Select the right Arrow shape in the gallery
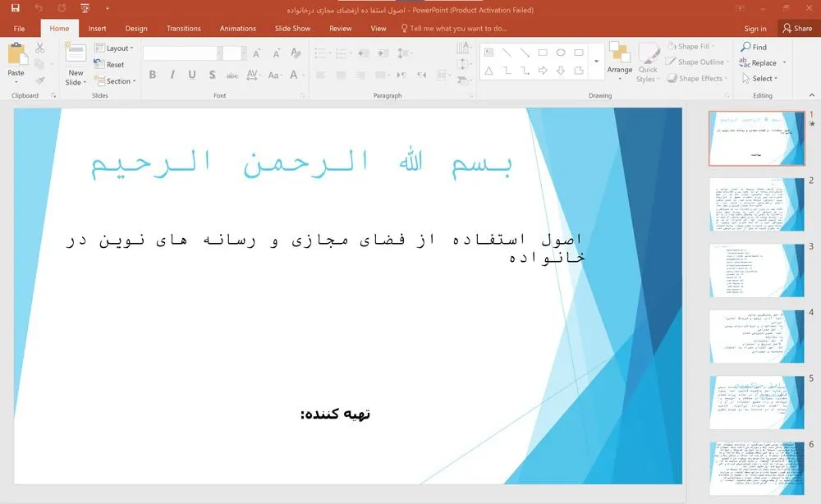The height and width of the screenshot is (504, 821). [x=543, y=71]
